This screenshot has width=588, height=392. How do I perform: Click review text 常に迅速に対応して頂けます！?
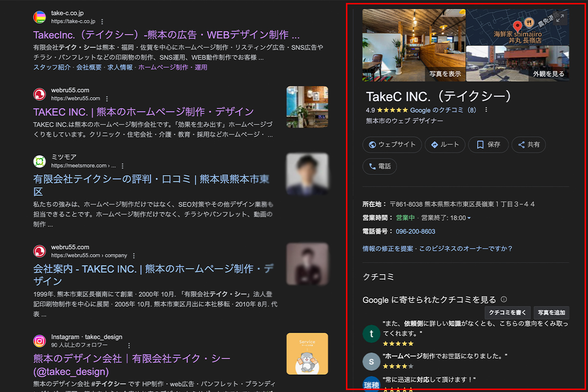429,380
